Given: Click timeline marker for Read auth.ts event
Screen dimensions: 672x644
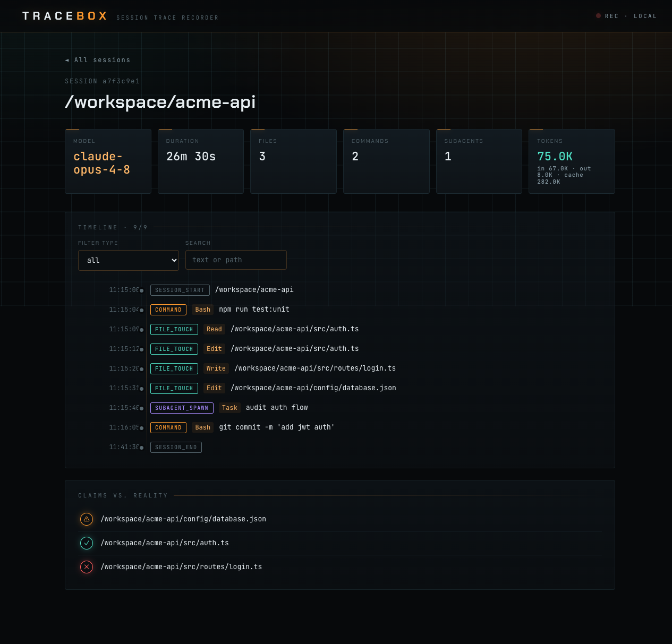Looking at the screenshot, I should pos(141,330).
